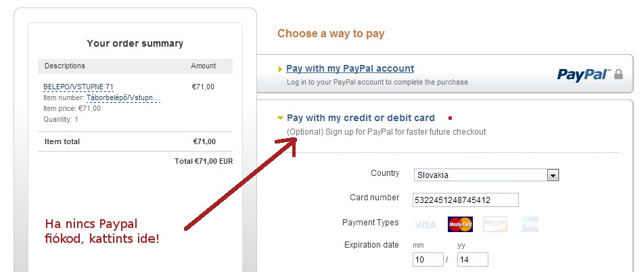Viewport: 644px width, 272px height.
Task: Click the Visa card icon
Action: coord(425,225)
